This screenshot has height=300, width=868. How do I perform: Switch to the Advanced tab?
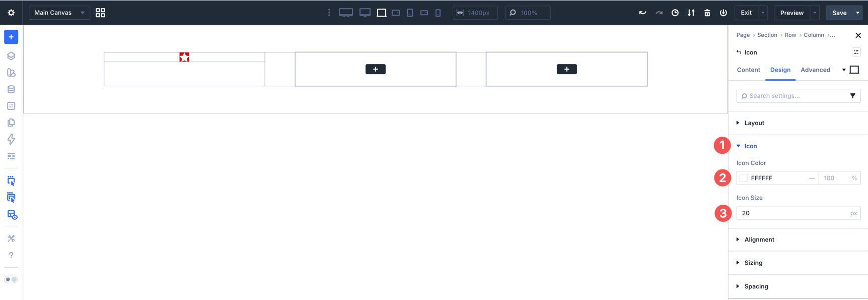point(815,70)
